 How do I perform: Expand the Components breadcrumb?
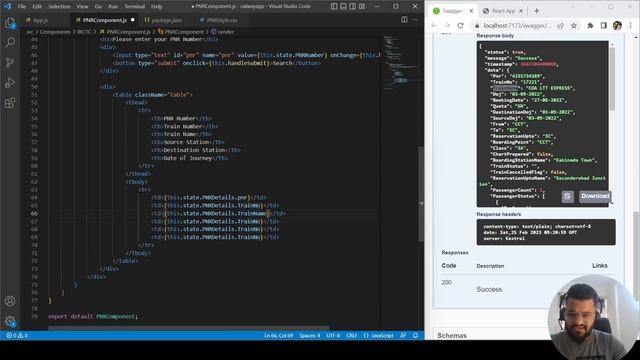[55, 31]
